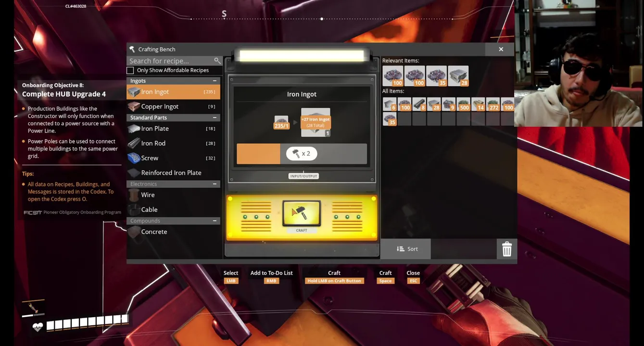Click the Craft Space key hint
The image size is (644, 346).
385,277
